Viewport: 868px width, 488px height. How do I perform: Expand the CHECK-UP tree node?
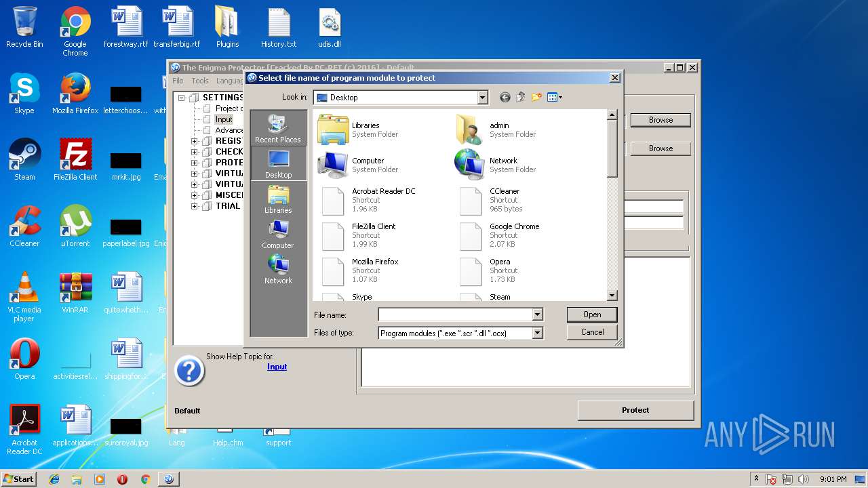(x=194, y=152)
